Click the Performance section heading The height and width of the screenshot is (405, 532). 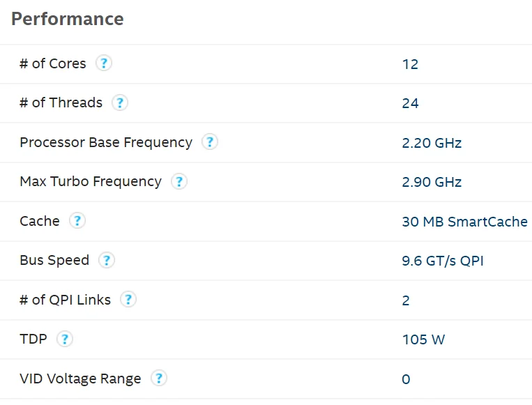68,19
